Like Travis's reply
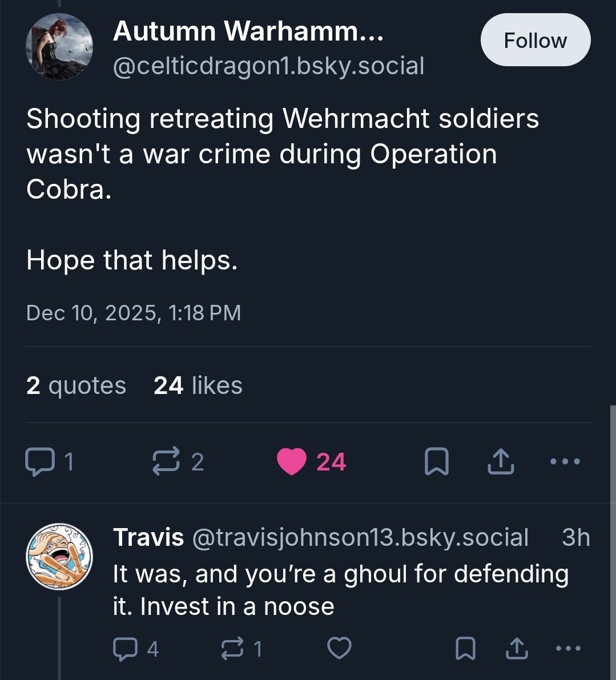 [339, 648]
